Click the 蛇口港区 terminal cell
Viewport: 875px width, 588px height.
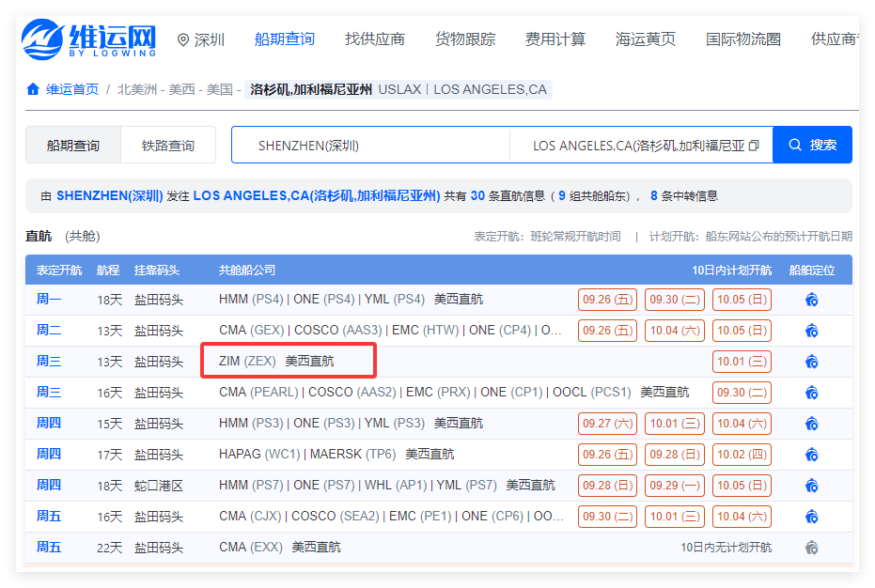pyautogui.click(x=159, y=486)
